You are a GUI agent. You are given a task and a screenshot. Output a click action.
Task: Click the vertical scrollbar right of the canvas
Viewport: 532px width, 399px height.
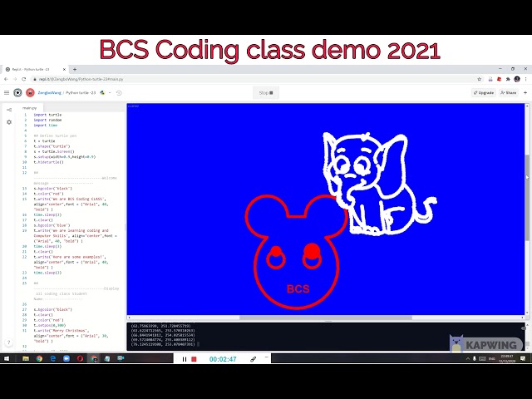coord(527,198)
